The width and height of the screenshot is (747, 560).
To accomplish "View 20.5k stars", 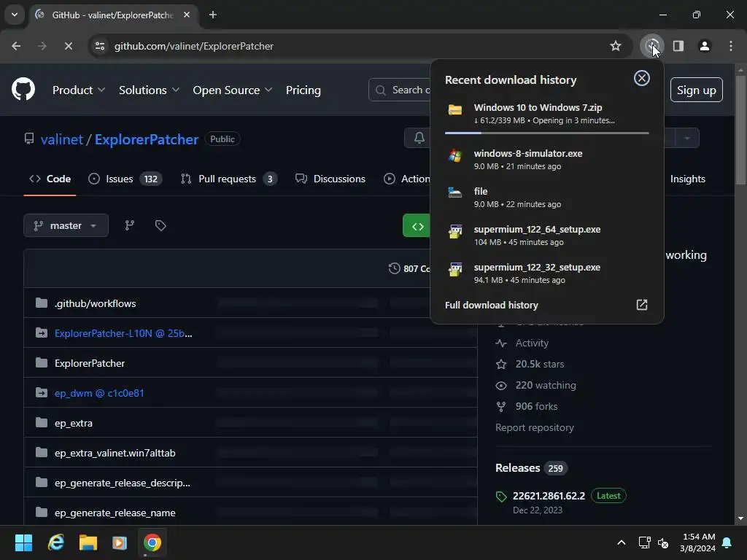I will coord(539,365).
